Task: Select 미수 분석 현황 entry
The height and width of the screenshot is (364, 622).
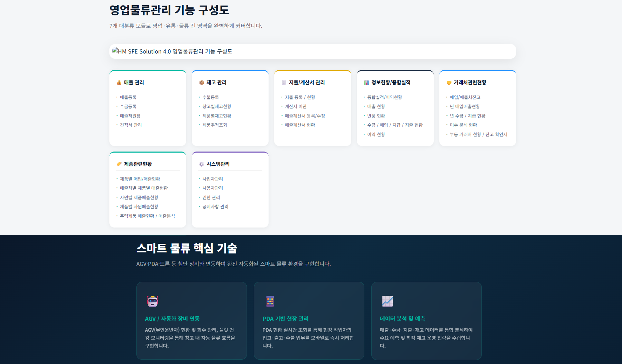Action: [x=463, y=125]
